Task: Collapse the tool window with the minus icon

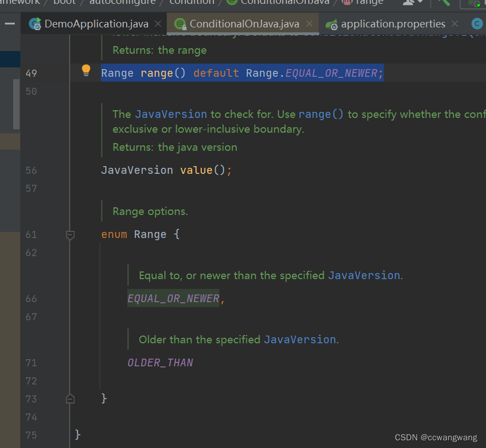Action: tap(10, 24)
